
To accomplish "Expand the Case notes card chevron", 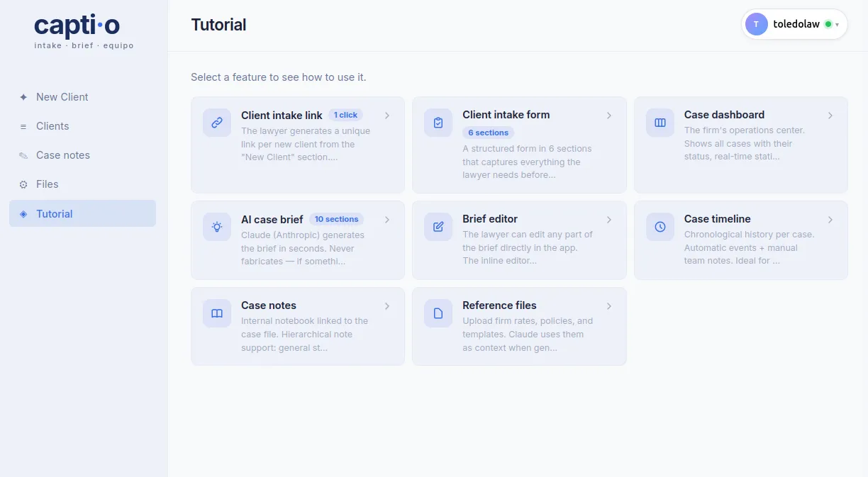I will (387, 306).
